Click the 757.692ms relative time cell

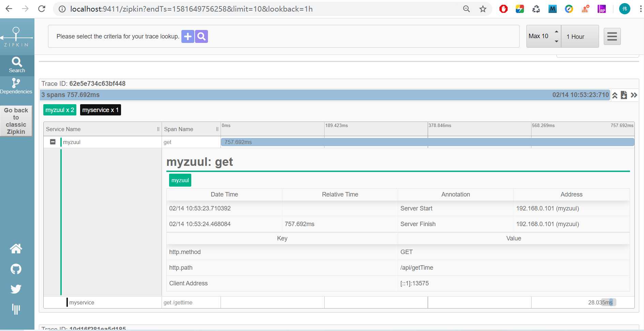[340, 224]
